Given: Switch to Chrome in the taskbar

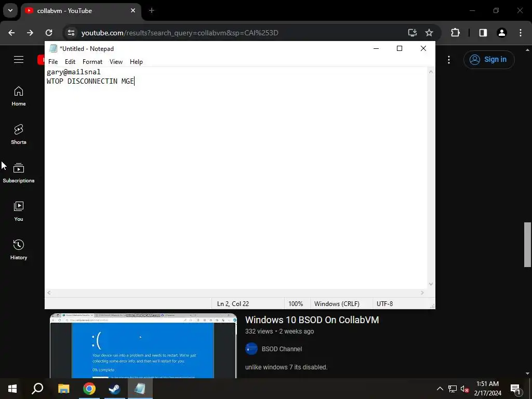Looking at the screenshot, I should (x=89, y=389).
